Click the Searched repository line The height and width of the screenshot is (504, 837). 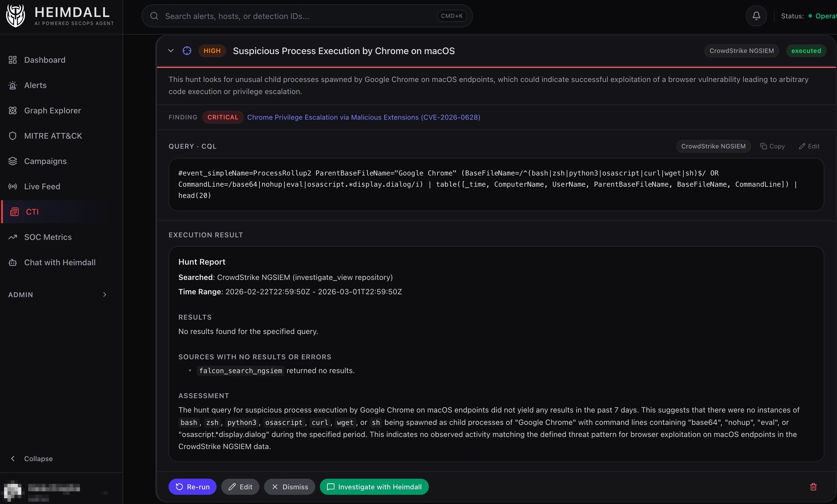click(285, 277)
